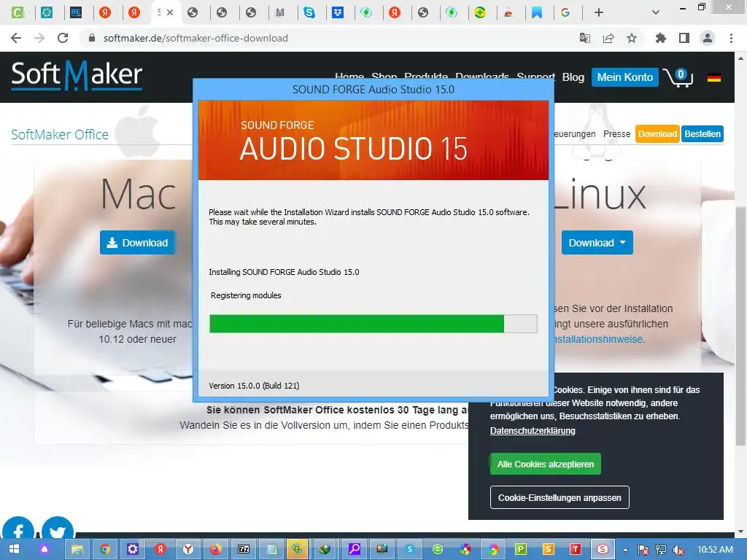Image resolution: width=747 pixels, height=560 pixels.
Task: Show hidden system tray icons
Action: [625, 550]
